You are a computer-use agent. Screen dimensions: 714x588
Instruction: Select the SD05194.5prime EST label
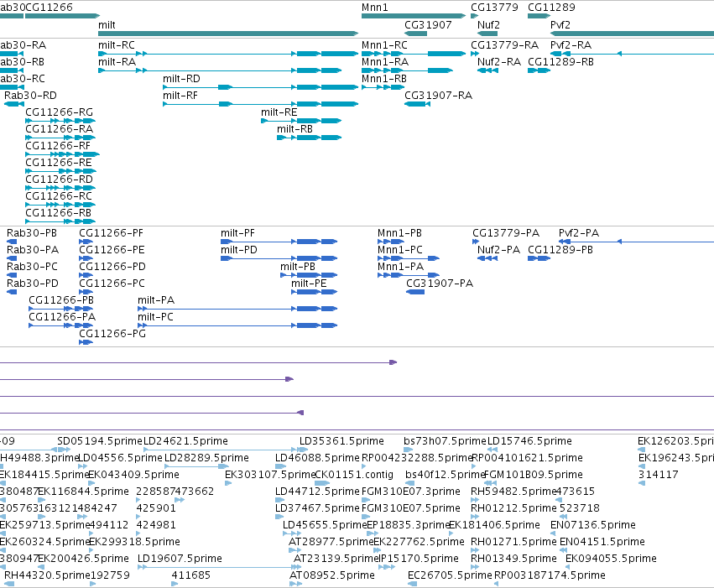point(100,441)
